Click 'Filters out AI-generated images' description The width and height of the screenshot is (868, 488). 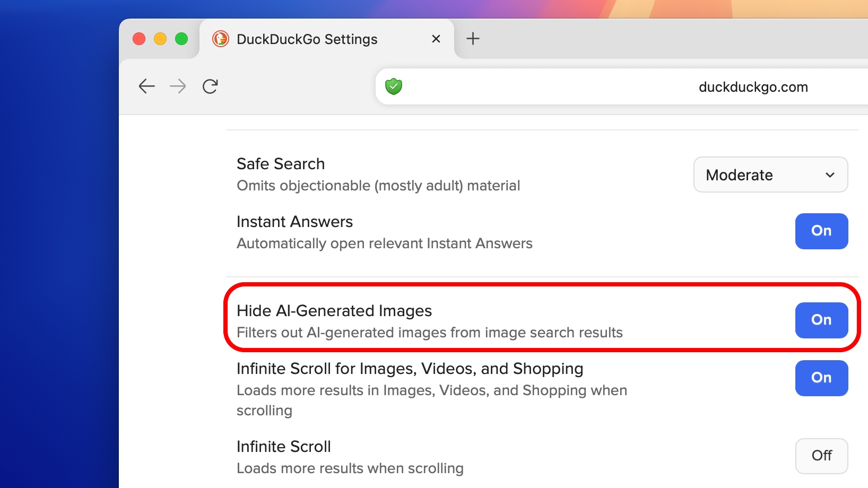click(x=430, y=333)
